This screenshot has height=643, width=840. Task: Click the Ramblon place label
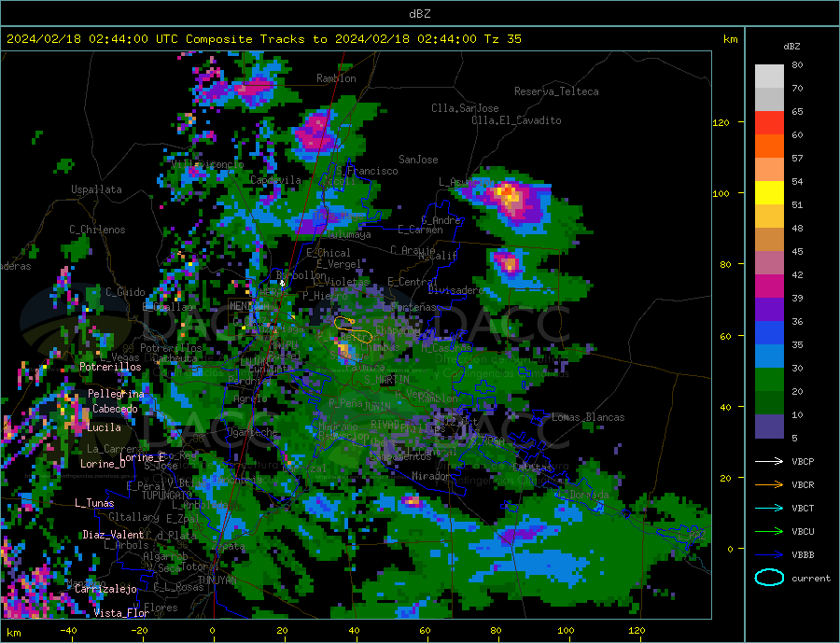pos(336,78)
